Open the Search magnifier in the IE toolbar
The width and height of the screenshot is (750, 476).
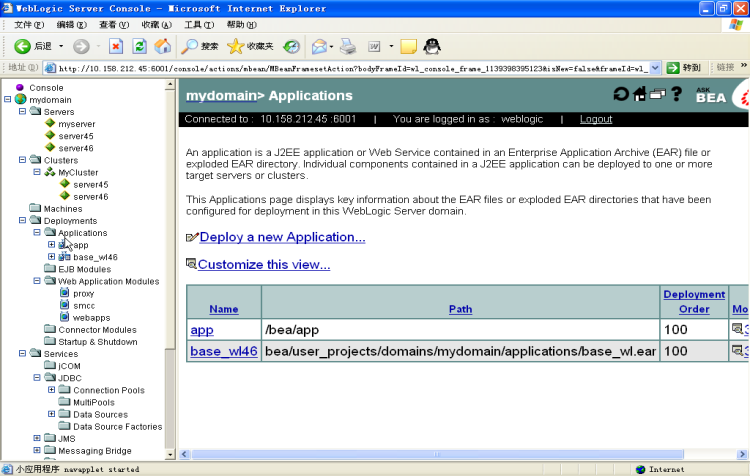(189, 46)
